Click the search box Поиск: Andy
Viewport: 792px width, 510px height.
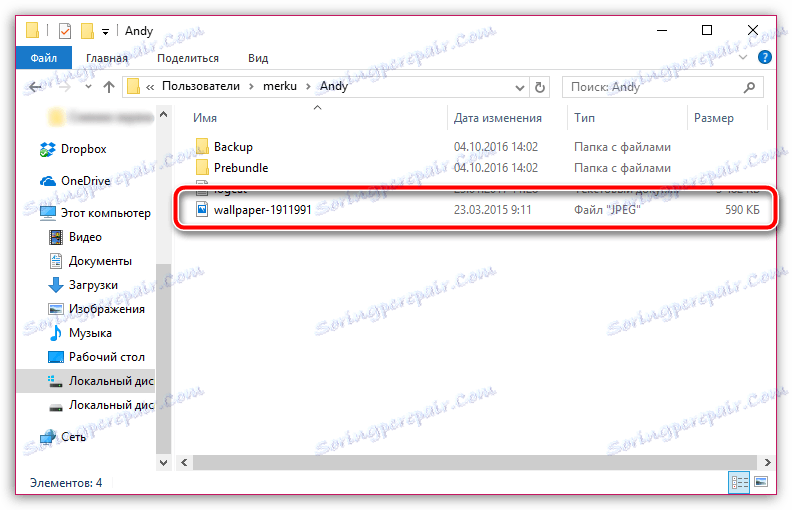[662, 87]
